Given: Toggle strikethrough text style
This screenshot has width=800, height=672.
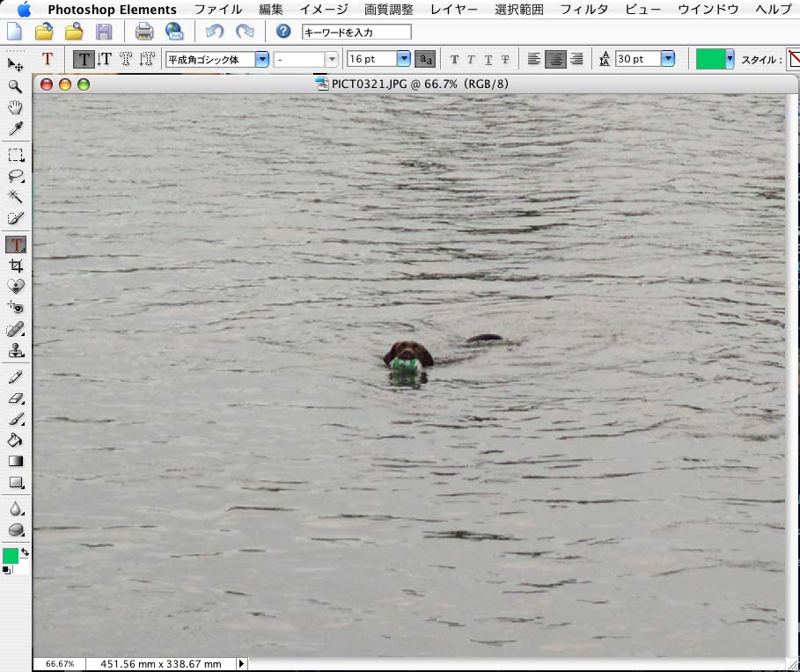Looking at the screenshot, I should (x=505, y=60).
